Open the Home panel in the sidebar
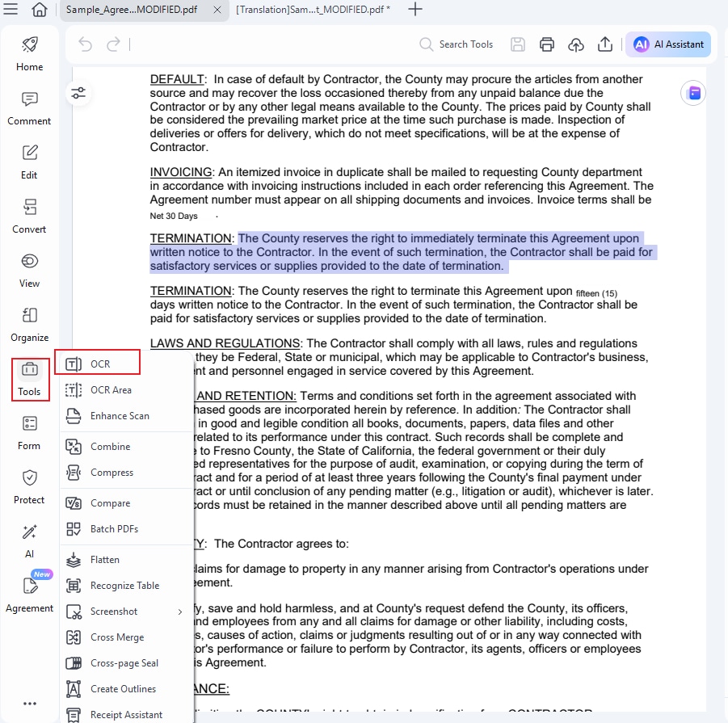728x723 pixels. click(29, 54)
